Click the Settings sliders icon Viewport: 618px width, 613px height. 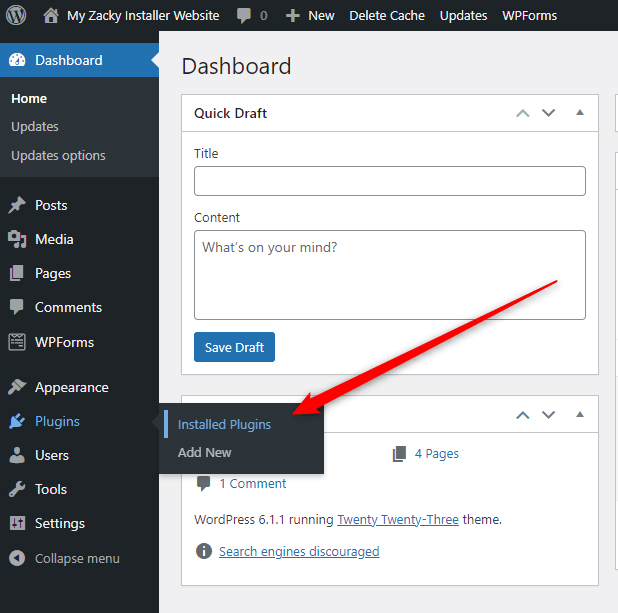click(17, 523)
